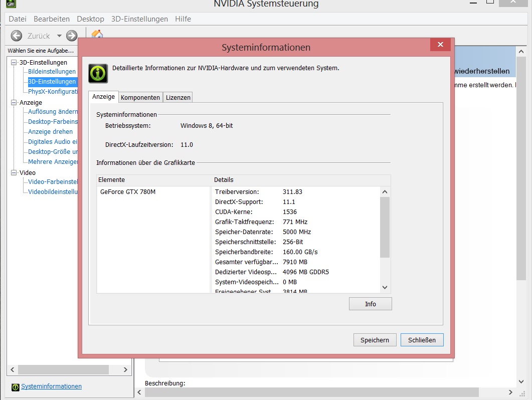Click the green info icon in dialog
Viewport: 532px width, 400px height.
(x=98, y=73)
